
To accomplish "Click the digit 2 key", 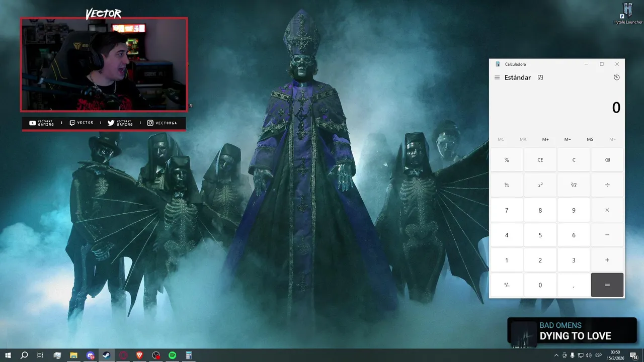I will point(540,260).
